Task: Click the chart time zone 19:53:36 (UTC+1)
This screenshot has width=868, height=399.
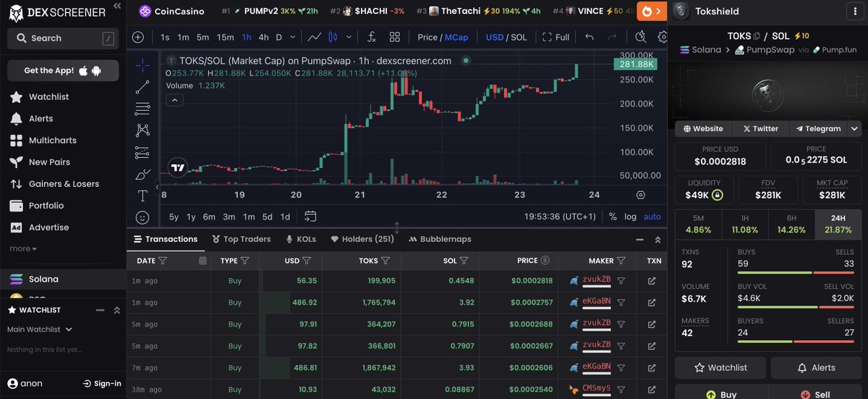Action: [561, 217]
